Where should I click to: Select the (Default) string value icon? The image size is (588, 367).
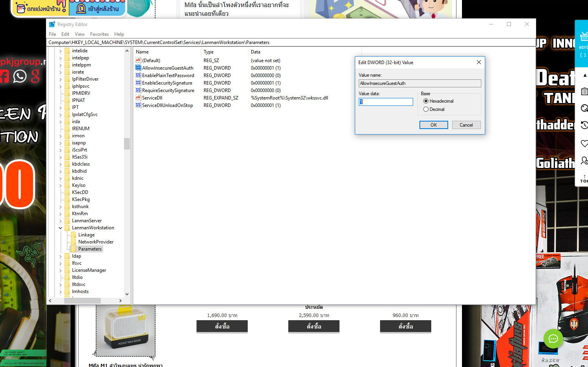pos(138,60)
